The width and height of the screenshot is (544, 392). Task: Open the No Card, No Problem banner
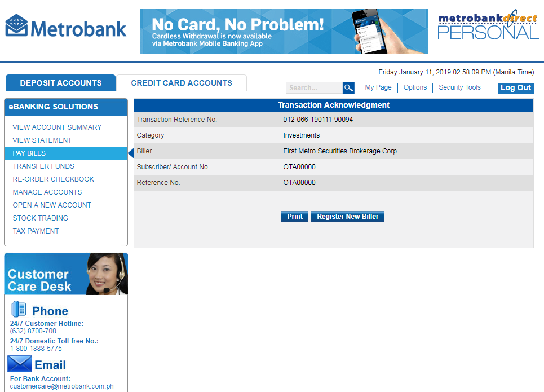pos(284,32)
